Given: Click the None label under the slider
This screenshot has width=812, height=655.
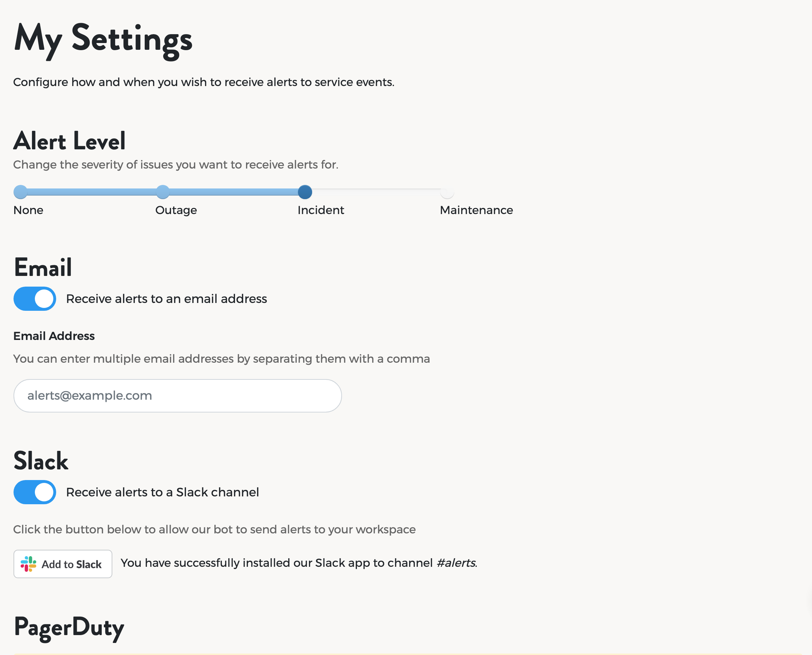Looking at the screenshot, I should (28, 210).
